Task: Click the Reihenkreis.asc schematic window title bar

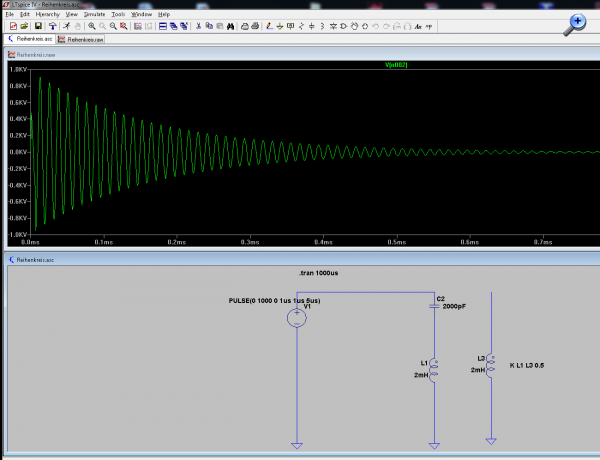Action: [x=302, y=259]
